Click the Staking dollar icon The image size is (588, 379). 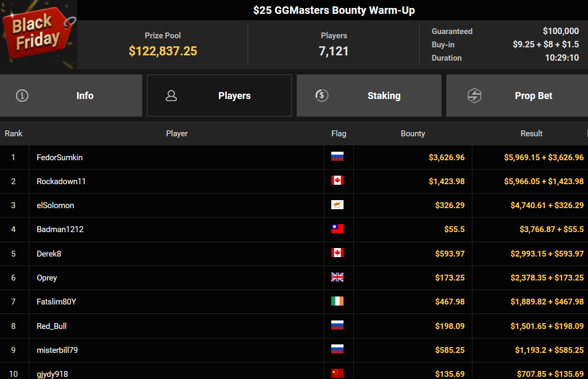click(321, 96)
